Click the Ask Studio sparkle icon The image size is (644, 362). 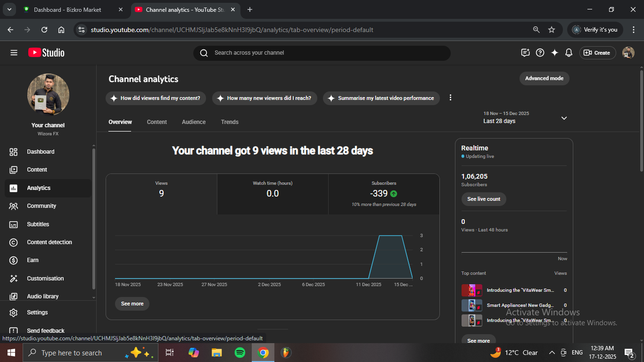tap(554, 53)
